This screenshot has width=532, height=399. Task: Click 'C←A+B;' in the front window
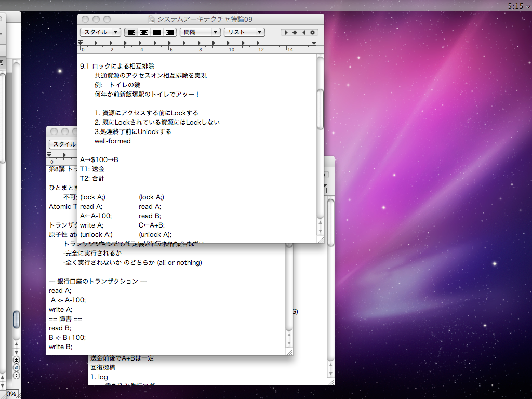[152, 225]
